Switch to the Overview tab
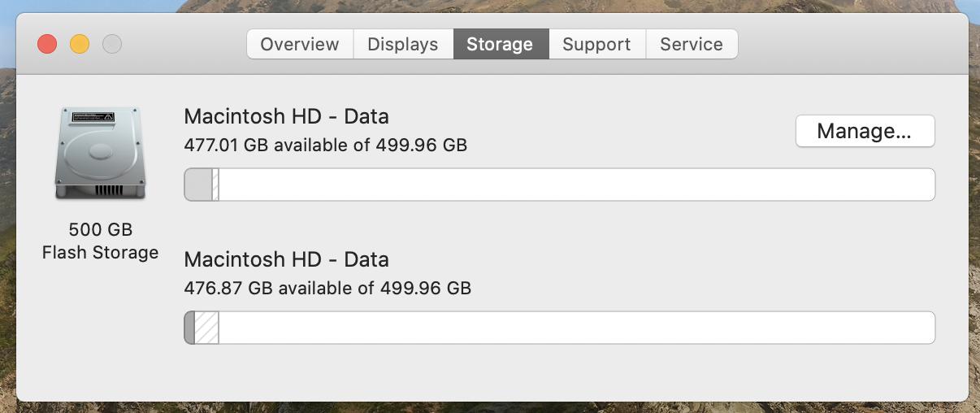The width and height of the screenshot is (980, 413). point(300,44)
